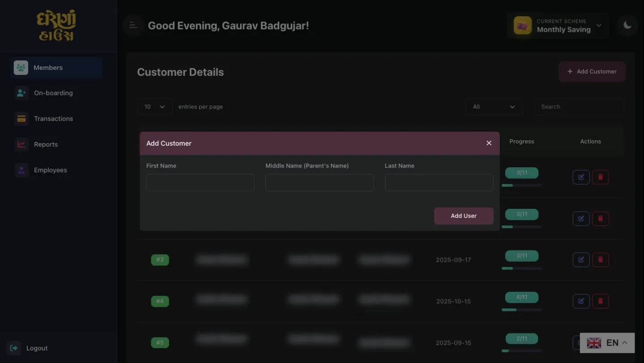
Task: Click the 4/11 progress bar
Action: (521, 310)
